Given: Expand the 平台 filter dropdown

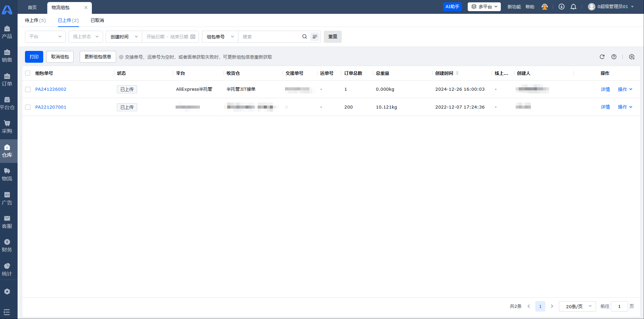Looking at the screenshot, I should pos(45,36).
